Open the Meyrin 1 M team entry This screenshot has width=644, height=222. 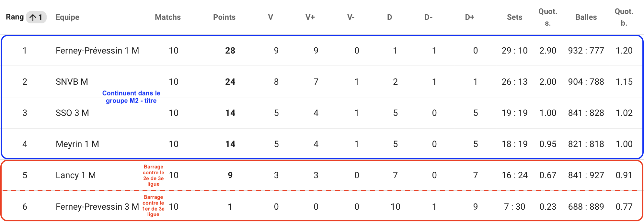77,144
